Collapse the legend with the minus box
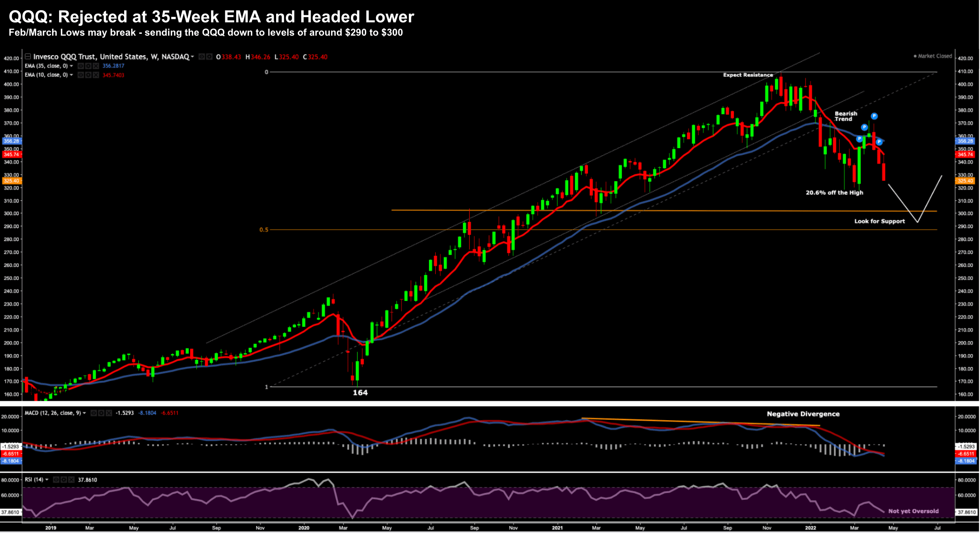The width and height of the screenshot is (980, 533). tap(28, 56)
